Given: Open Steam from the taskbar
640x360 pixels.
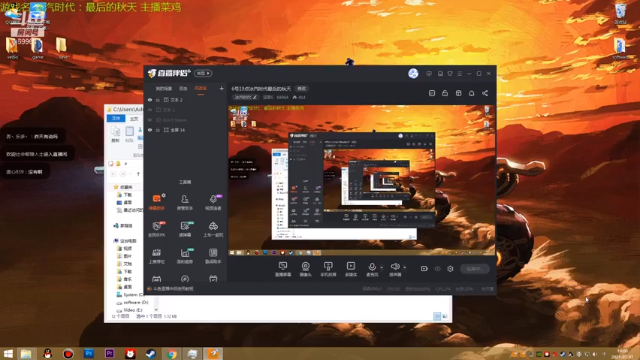Looking at the screenshot, I should pos(151,353).
